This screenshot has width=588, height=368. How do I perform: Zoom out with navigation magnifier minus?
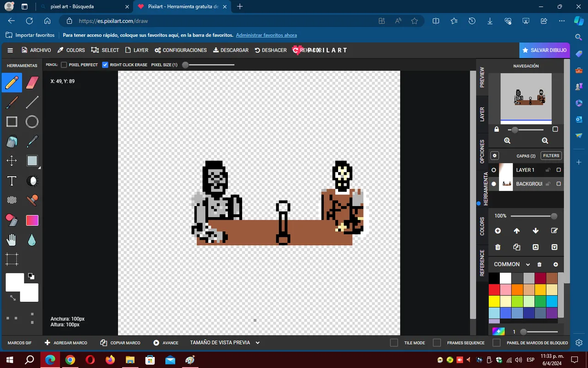click(545, 141)
